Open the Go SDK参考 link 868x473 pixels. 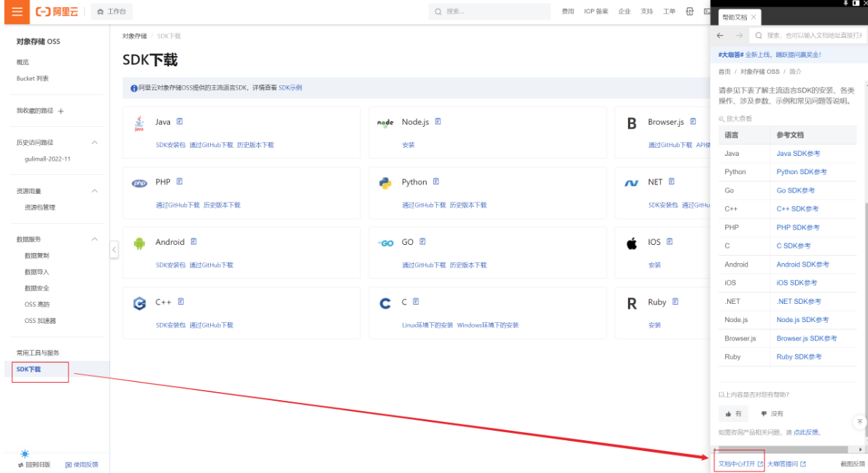point(795,190)
